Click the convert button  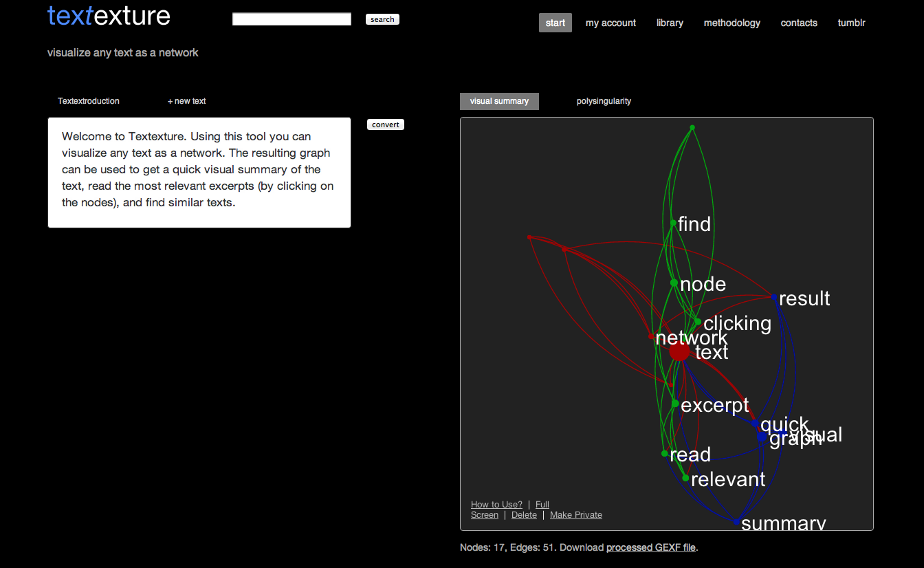(x=386, y=124)
